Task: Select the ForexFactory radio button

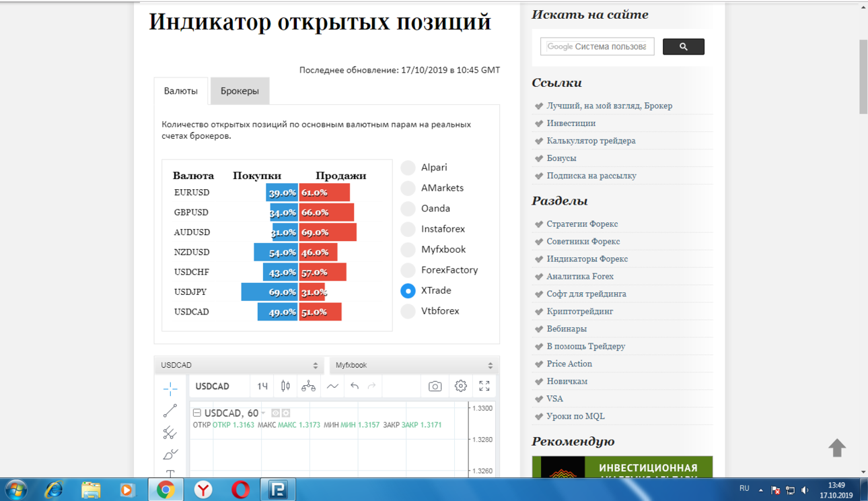Action: (408, 270)
